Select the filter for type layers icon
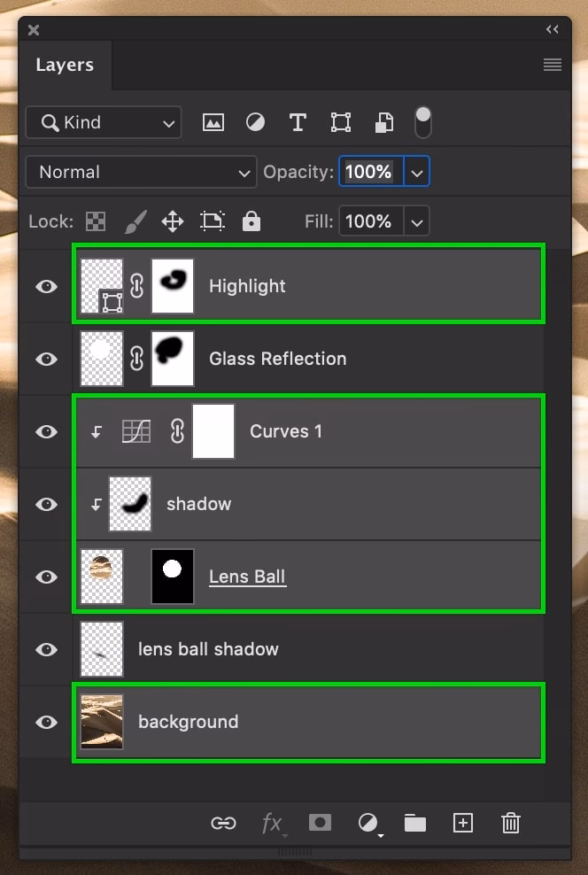Screen dimensions: 588x875 pyautogui.click(x=298, y=122)
